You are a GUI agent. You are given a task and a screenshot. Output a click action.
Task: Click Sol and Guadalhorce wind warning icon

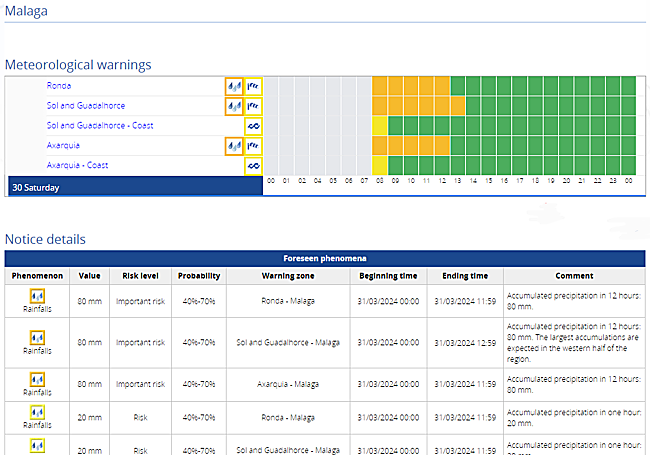[254, 106]
